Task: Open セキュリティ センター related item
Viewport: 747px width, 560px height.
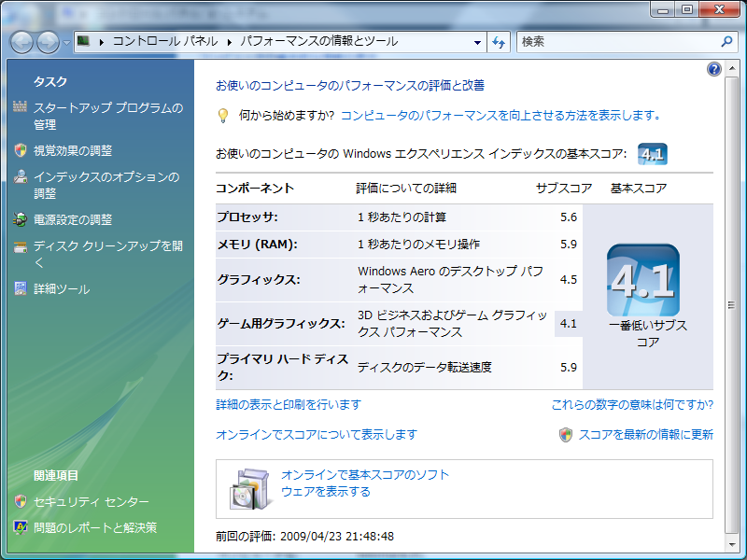Action: pos(91,501)
